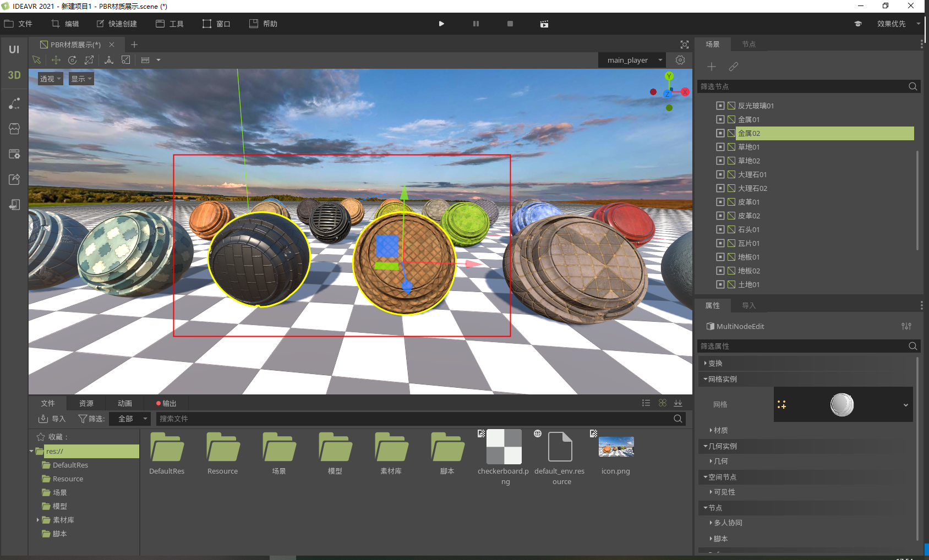Open the 效果优先 quality dropdown
This screenshot has height=560, width=929.
(x=897, y=24)
